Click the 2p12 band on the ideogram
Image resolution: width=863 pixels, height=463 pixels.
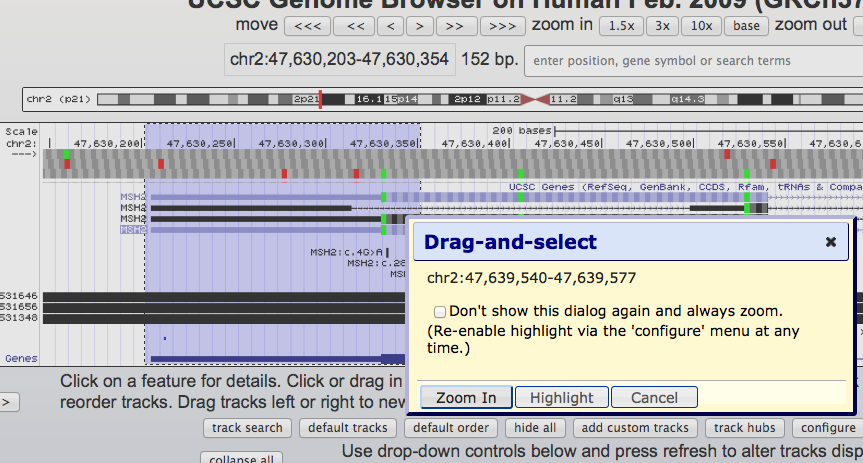point(467,100)
